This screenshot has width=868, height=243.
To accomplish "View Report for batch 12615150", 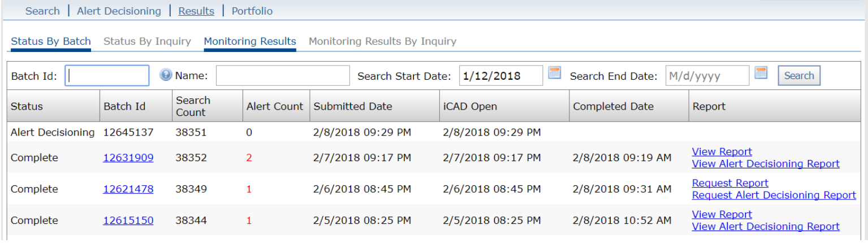I will point(722,214).
